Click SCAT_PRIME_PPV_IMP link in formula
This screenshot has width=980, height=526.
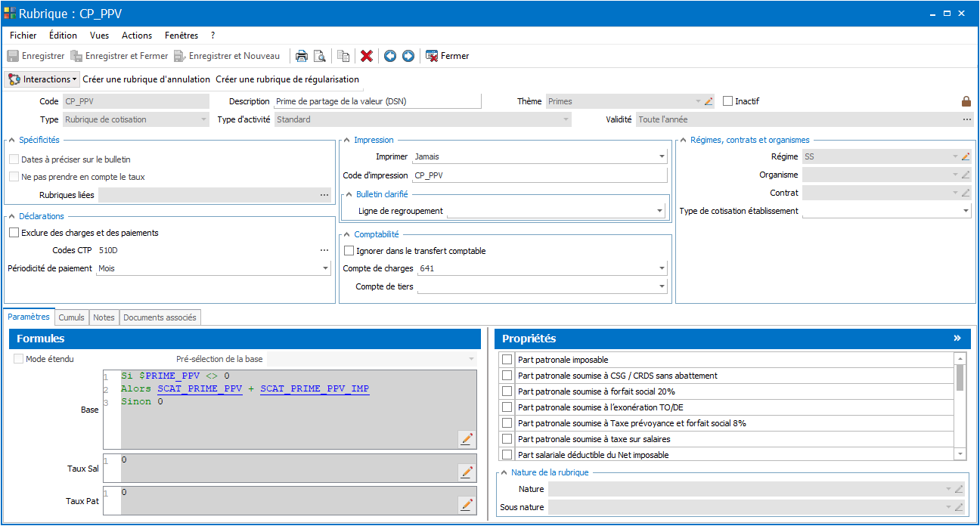pyautogui.click(x=315, y=388)
